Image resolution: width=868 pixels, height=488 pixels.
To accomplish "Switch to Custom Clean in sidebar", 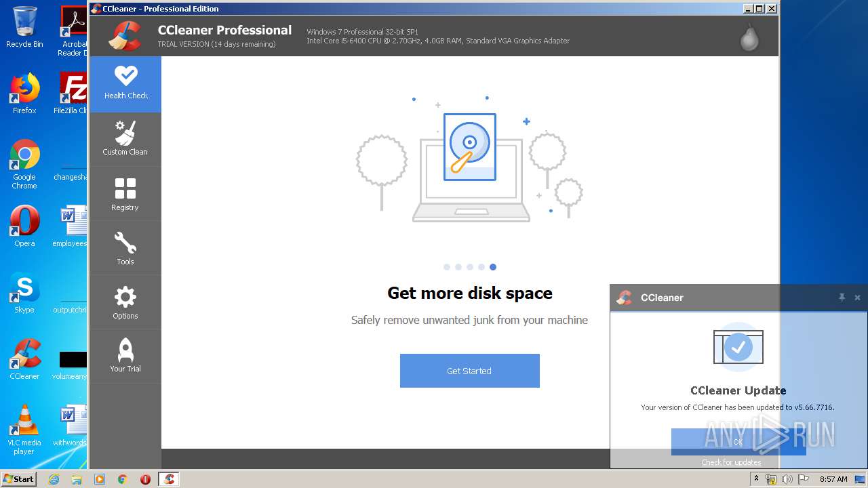I will (125, 139).
